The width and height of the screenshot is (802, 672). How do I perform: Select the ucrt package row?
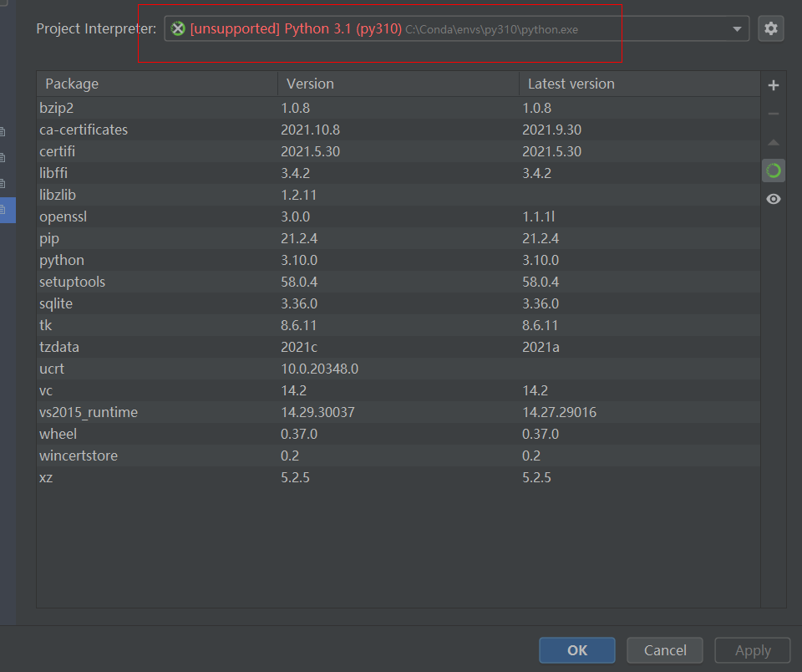(x=398, y=369)
